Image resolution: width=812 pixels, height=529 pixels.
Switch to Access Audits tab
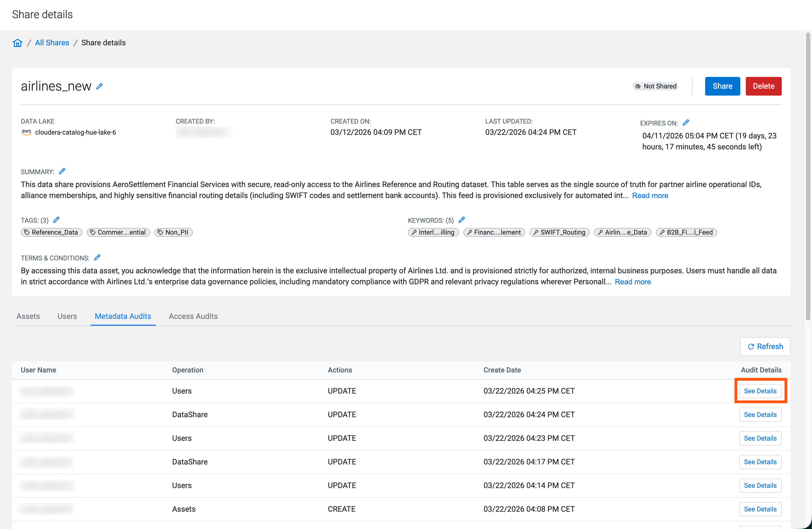(193, 316)
